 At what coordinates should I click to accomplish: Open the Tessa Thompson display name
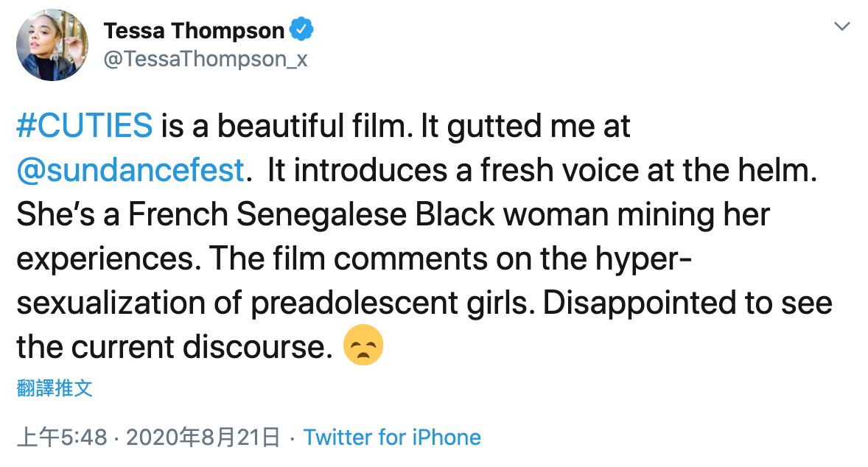point(194,31)
